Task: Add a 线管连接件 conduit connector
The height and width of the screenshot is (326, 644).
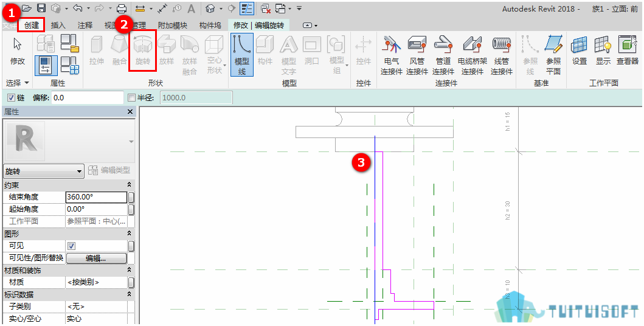Action: [502, 55]
